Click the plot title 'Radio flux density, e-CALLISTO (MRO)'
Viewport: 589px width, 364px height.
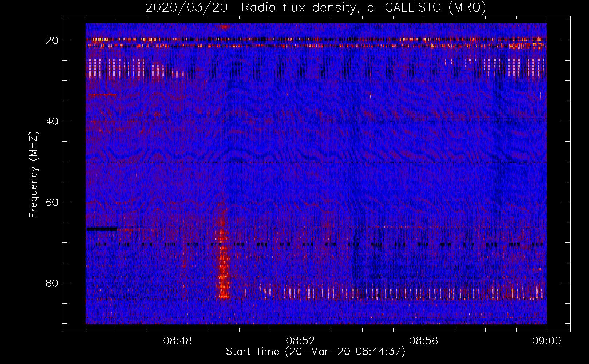(364, 7)
